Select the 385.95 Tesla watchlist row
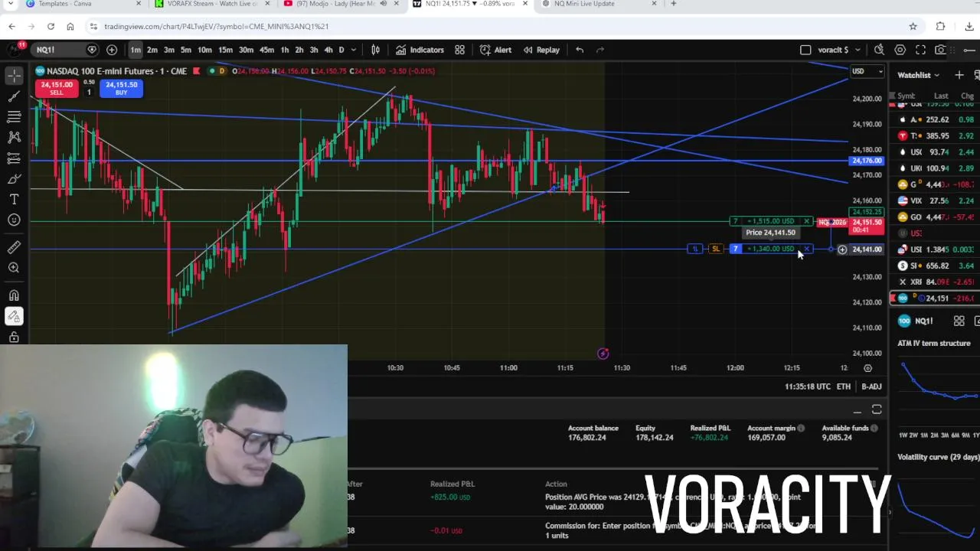The width and height of the screenshot is (980, 551). 935,135
